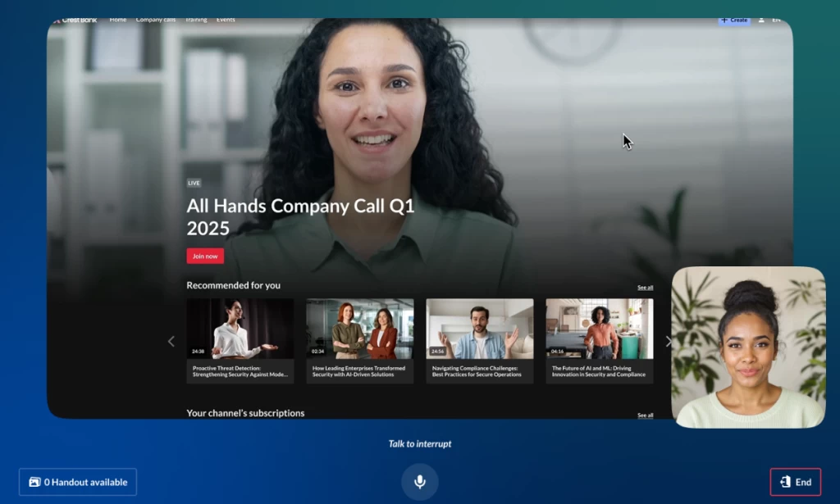The width and height of the screenshot is (840, 504).
Task: Toggle the microphone to talk
Action: (x=420, y=482)
